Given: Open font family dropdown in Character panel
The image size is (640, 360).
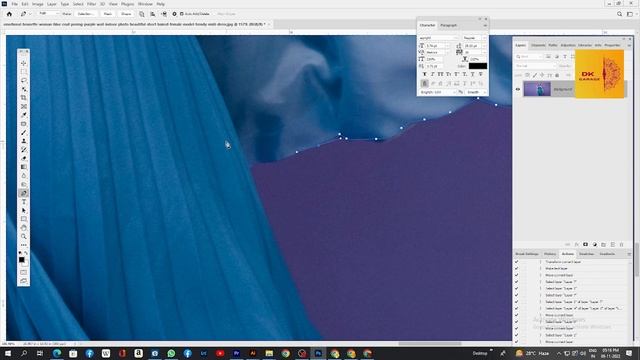Looking at the screenshot, I should [x=438, y=38].
